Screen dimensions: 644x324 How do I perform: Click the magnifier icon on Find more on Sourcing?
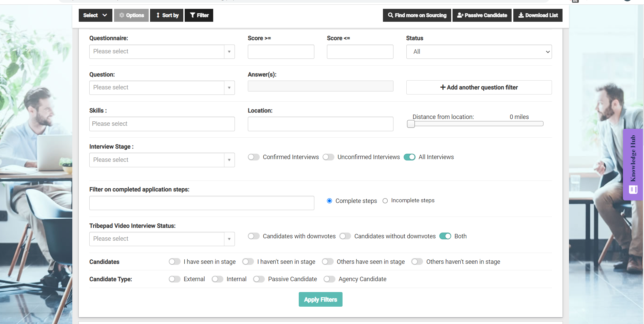(x=390, y=15)
